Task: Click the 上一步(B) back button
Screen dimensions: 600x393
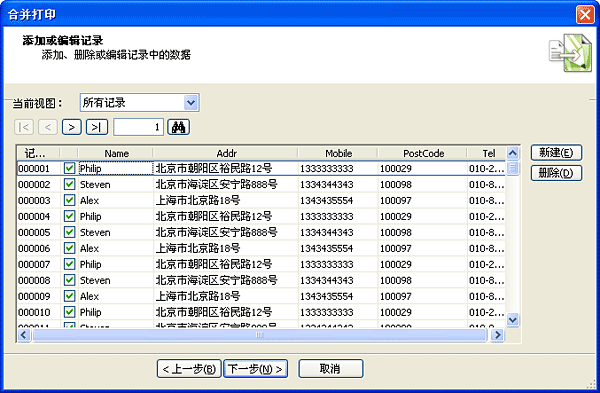Action: [189, 369]
